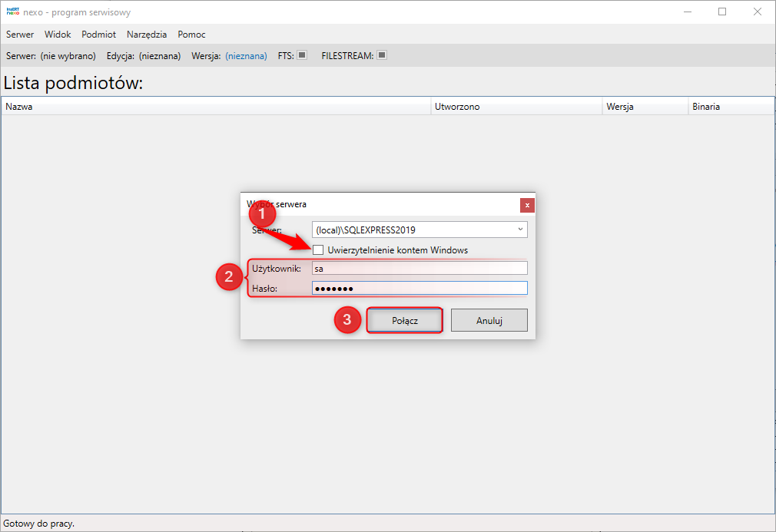Click the Anuluj button
776x532 pixels.
[489, 320]
